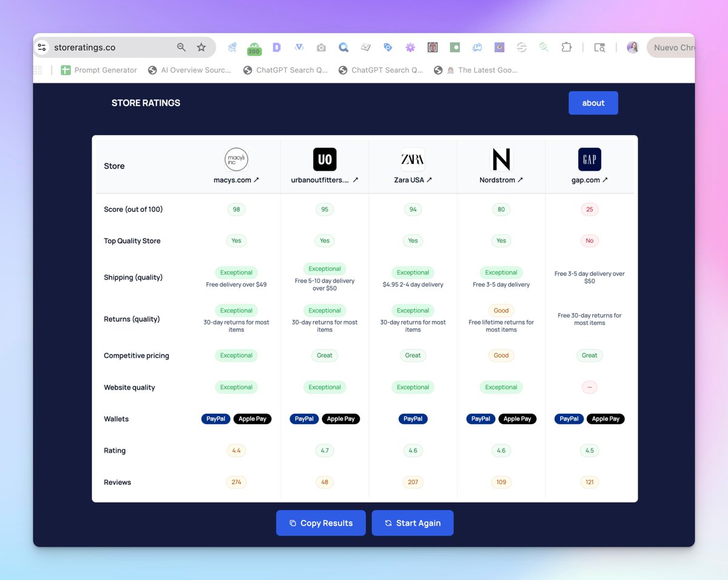Bookmark this page with the star icon
This screenshot has height=580, width=728.
(x=201, y=47)
